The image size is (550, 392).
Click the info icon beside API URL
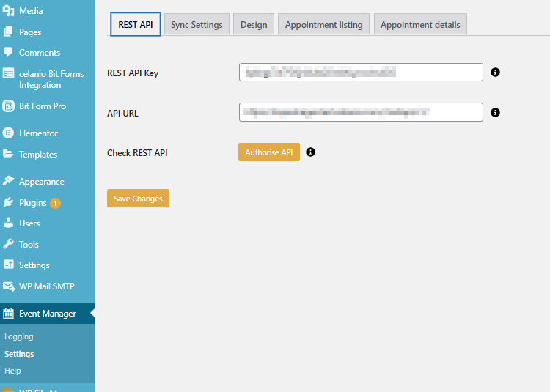coord(495,113)
